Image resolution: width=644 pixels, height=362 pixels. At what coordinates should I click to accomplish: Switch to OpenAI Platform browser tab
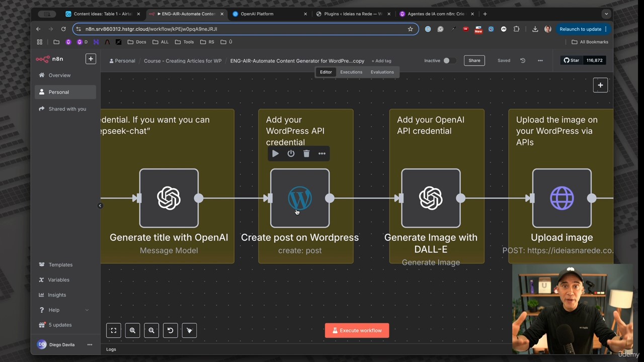pyautogui.click(x=270, y=14)
